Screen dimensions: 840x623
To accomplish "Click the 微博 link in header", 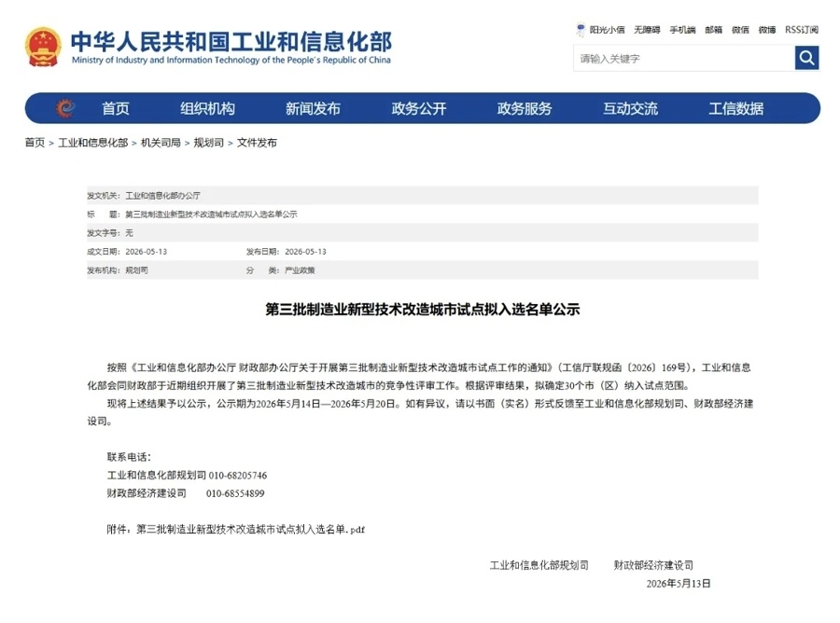I will [x=767, y=30].
